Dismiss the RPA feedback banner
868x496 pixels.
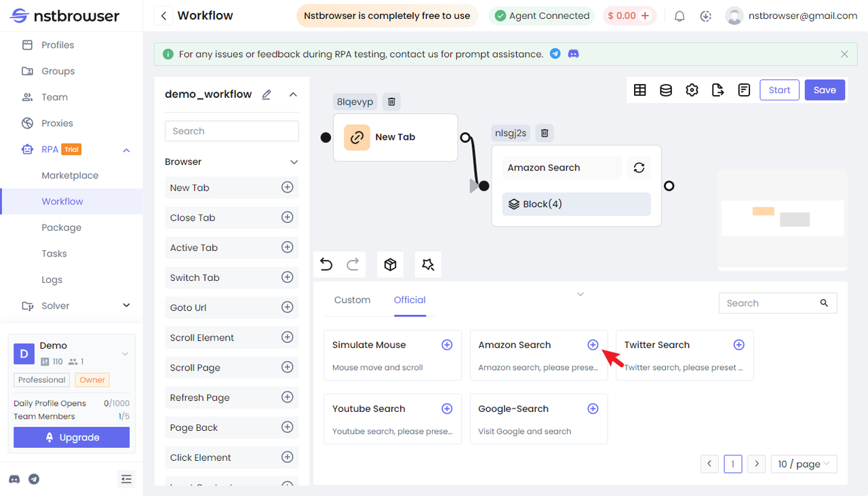coord(844,54)
